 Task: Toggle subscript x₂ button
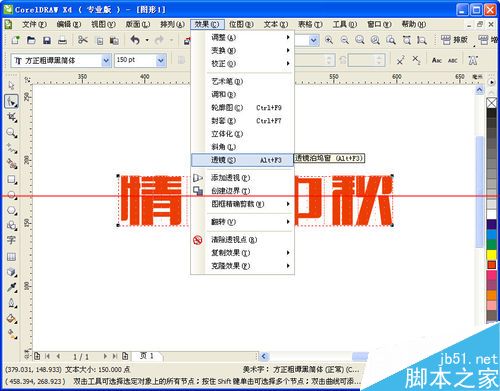tap(416, 60)
